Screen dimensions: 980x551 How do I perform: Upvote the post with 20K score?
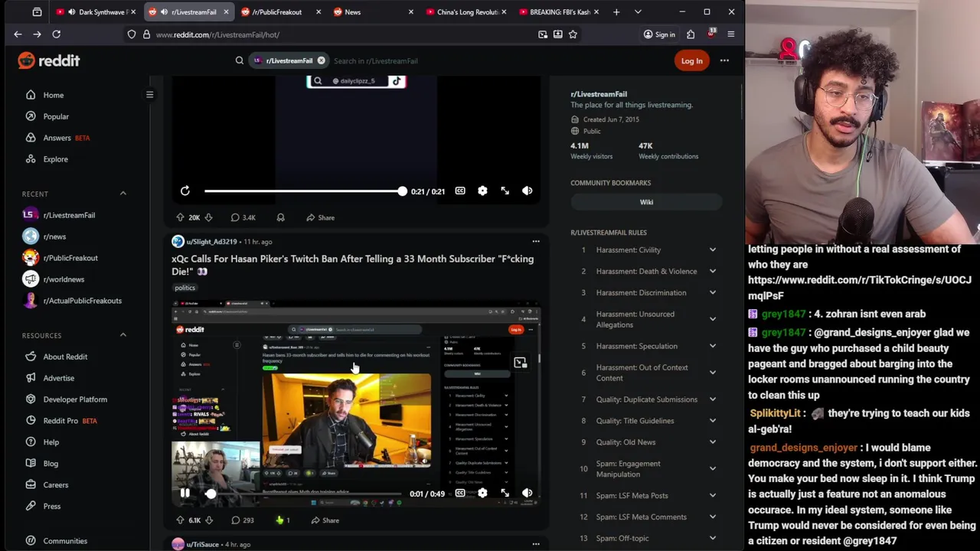tap(180, 217)
